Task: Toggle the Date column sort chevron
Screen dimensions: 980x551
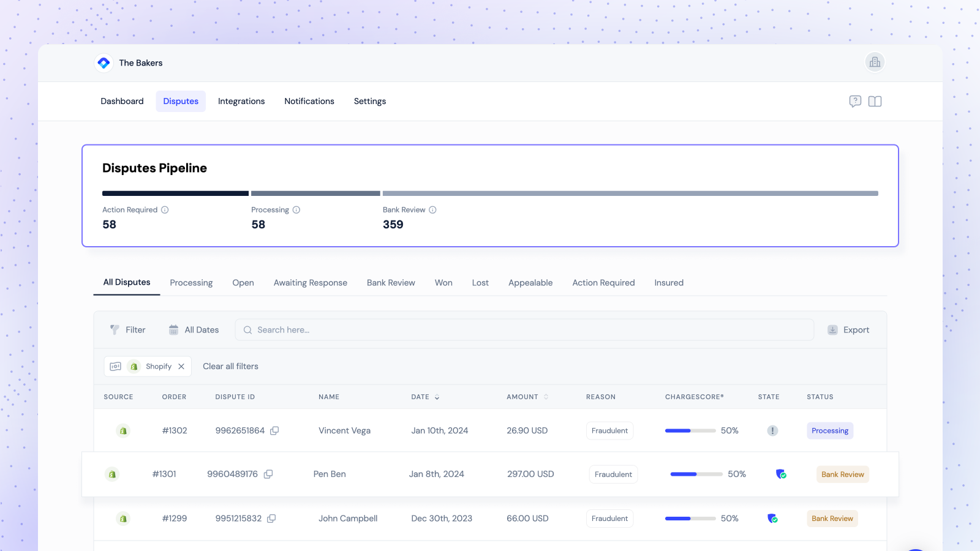Action: pos(437,397)
